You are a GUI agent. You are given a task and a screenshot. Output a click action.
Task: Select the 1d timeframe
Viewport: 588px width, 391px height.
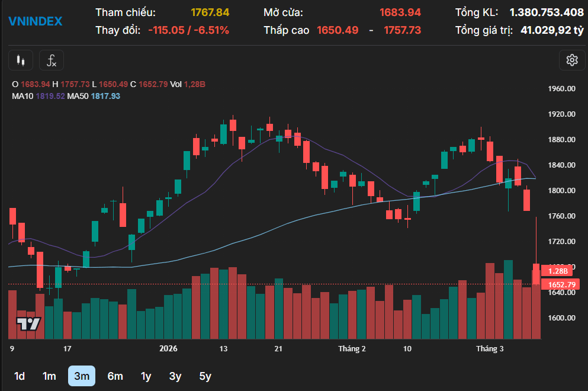coord(20,376)
